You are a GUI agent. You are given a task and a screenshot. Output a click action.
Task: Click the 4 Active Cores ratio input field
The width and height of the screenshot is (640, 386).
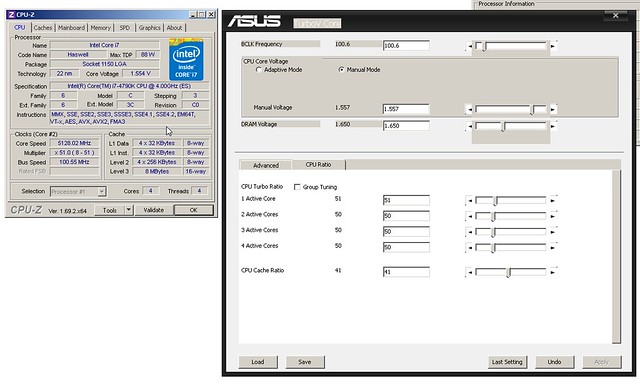pos(406,247)
